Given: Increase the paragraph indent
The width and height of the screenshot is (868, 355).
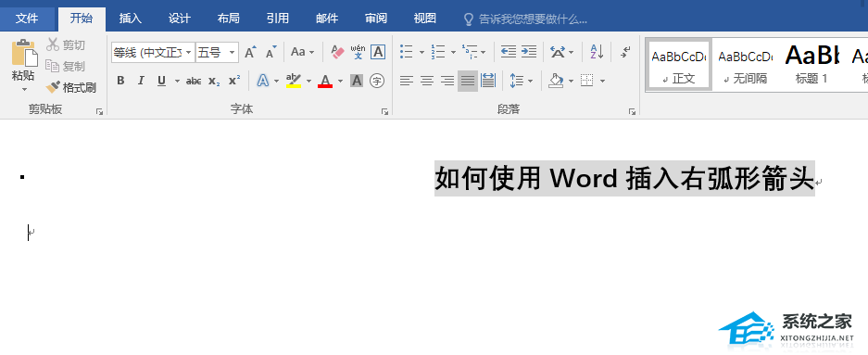Looking at the screenshot, I should point(529,52).
